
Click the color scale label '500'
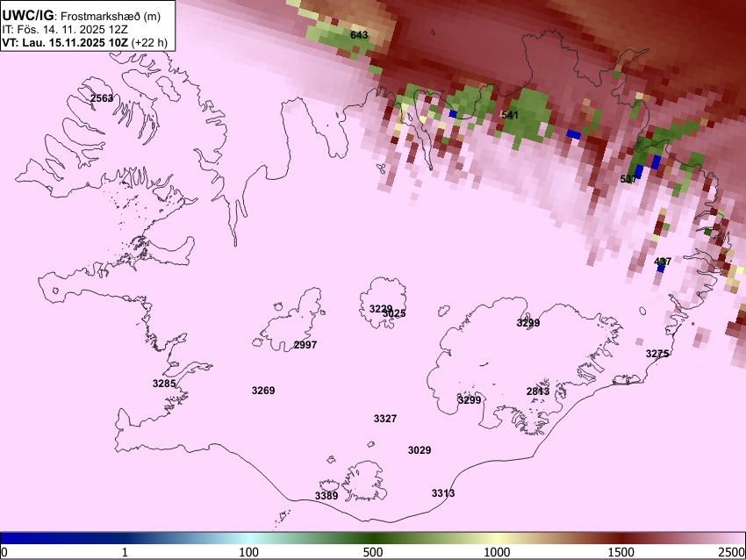pyautogui.click(x=373, y=552)
